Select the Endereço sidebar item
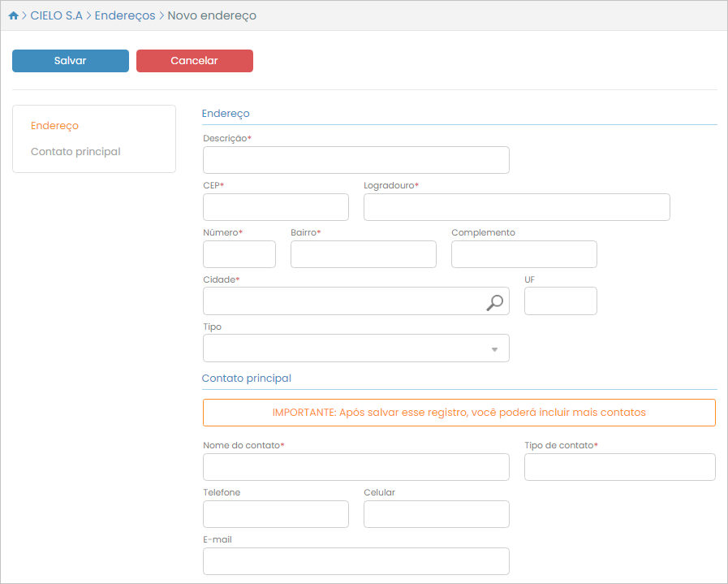Image resolution: width=728 pixels, height=584 pixels. (x=54, y=126)
